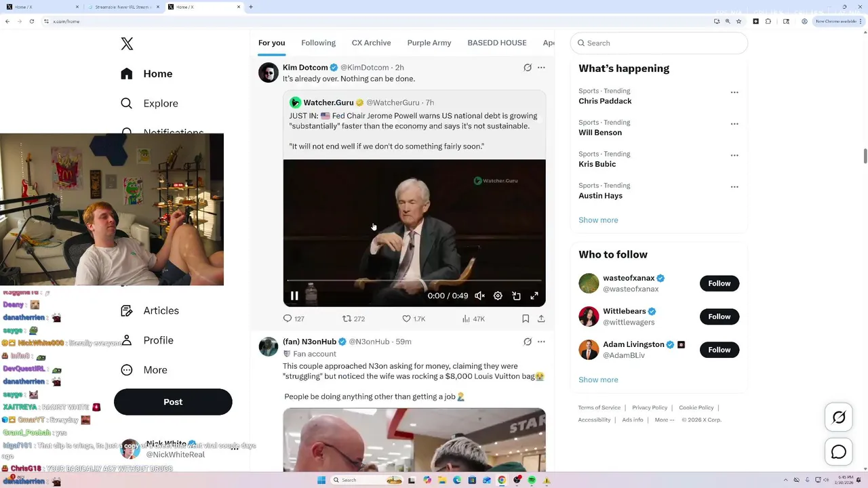
Task: Open trending topic Chris Paddack
Action: (605, 101)
